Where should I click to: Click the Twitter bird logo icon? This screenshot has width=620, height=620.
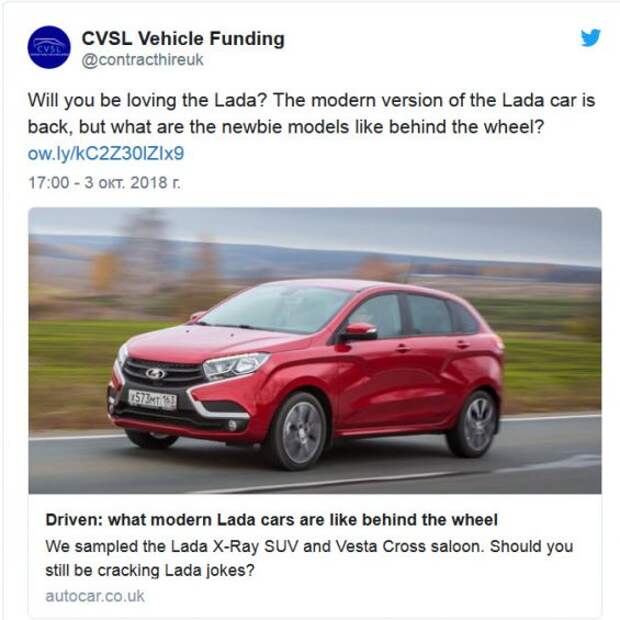(x=591, y=38)
